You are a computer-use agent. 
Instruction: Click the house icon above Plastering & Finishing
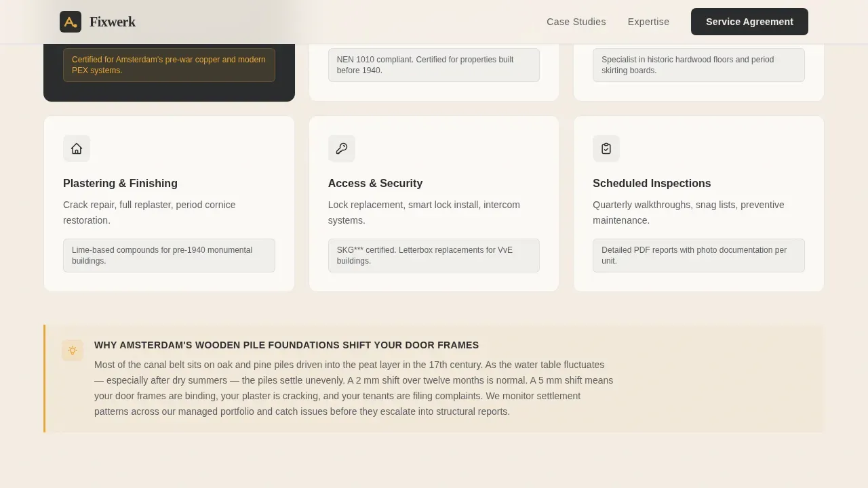77,148
